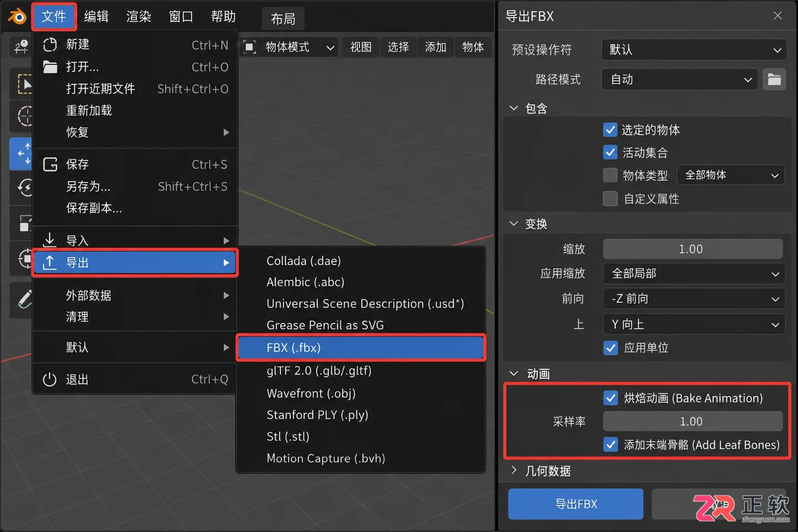This screenshot has width=798, height=532.
Task: Select the Scale tool in toolbar
Action: tap(22, 223)
